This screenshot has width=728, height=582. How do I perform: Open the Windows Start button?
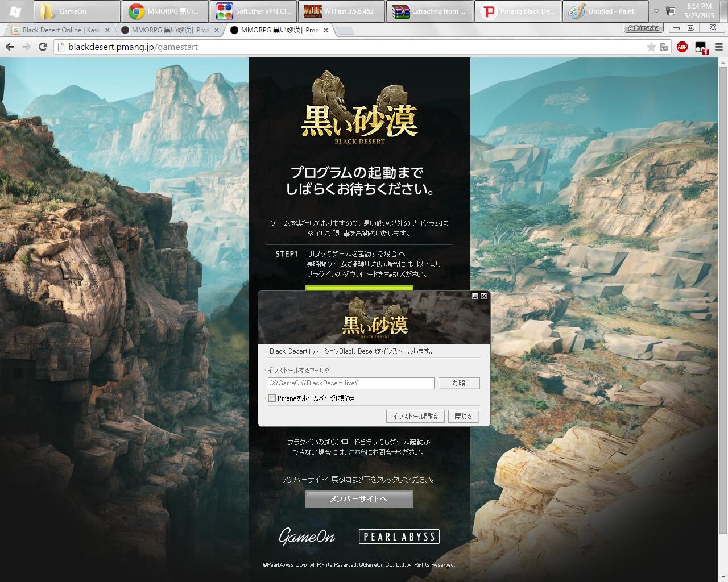pos(15,11)
